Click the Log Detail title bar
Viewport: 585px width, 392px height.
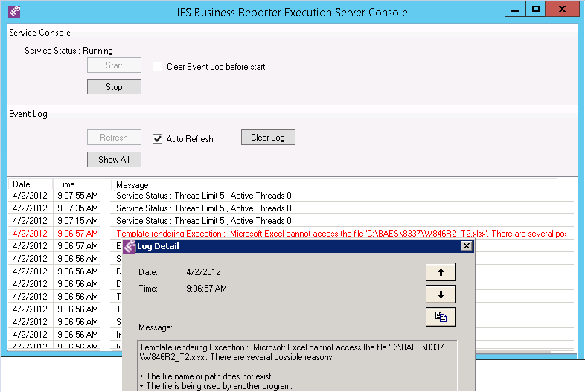pyautogui.click(x=298, y=246)
